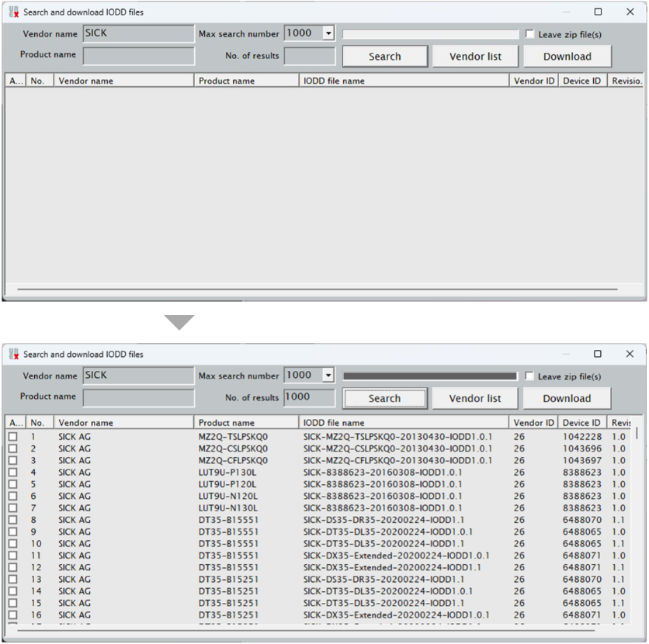
Task: Click app icon in upper window title bar
Action: 14,12
